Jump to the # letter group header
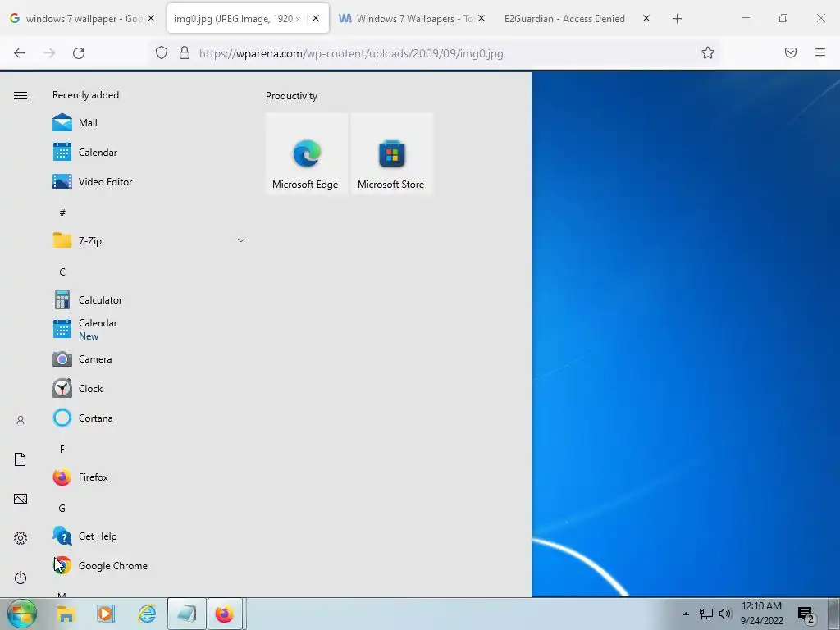The height and width of the screenshot is (630, 840). point(62,212)
